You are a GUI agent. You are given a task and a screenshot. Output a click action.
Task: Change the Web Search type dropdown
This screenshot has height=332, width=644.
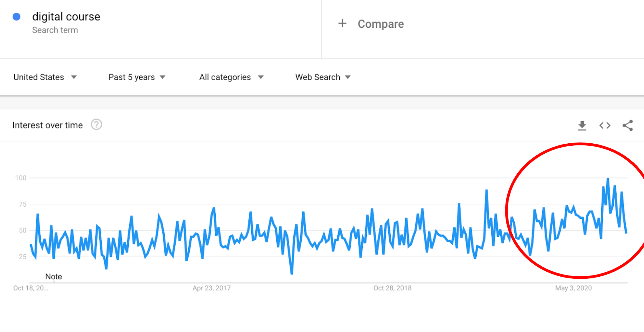tap(323, 77)
